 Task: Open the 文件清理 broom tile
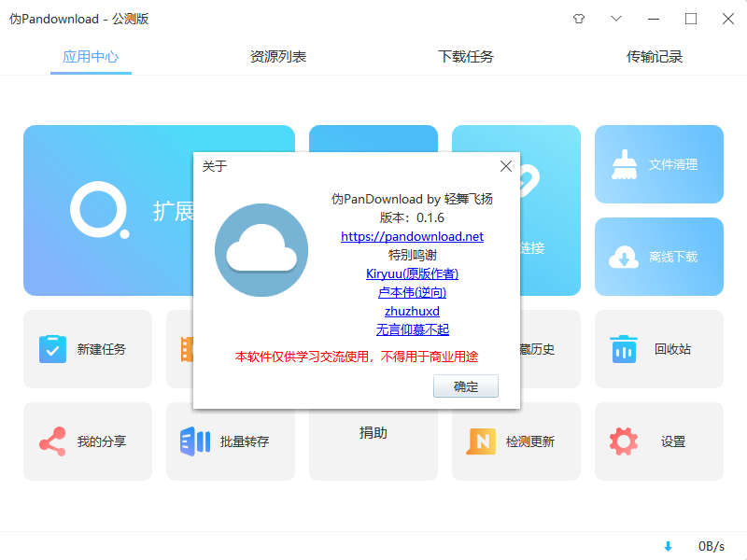click(659, 164)
